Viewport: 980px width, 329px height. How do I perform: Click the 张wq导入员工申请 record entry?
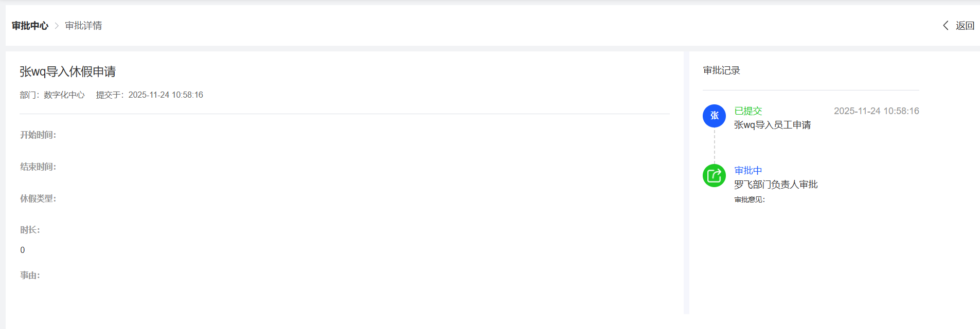(772, 125)
